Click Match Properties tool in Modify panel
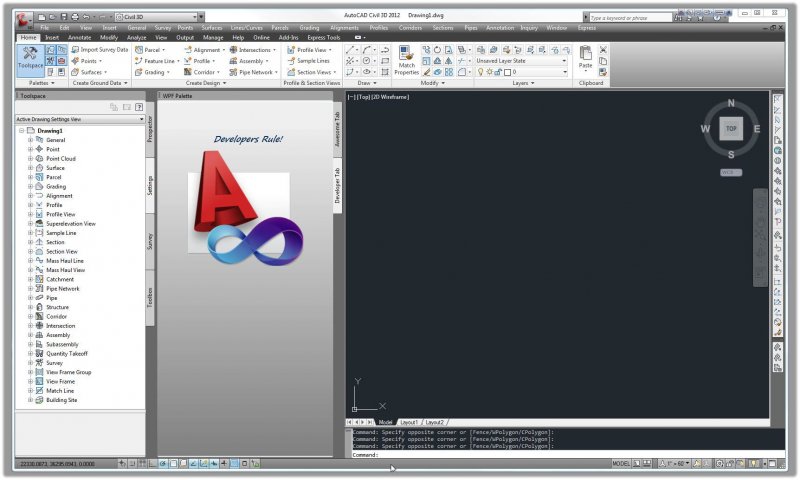 click(x=407, y=61)
